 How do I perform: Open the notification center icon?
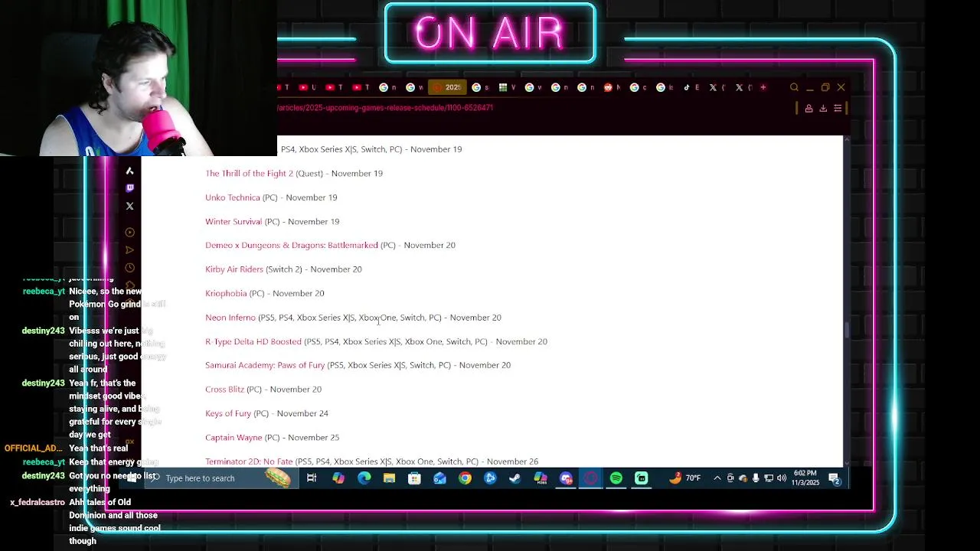coord(835,480)
